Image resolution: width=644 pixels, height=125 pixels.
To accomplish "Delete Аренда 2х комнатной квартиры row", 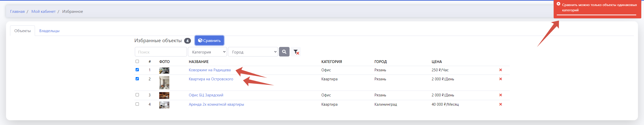I will 500,104.
